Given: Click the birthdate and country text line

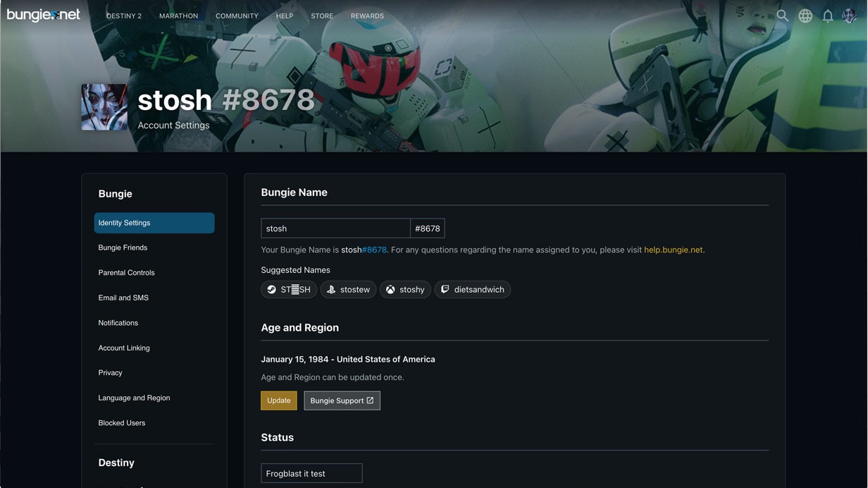Looking at the screenshot, I should 348,360.
